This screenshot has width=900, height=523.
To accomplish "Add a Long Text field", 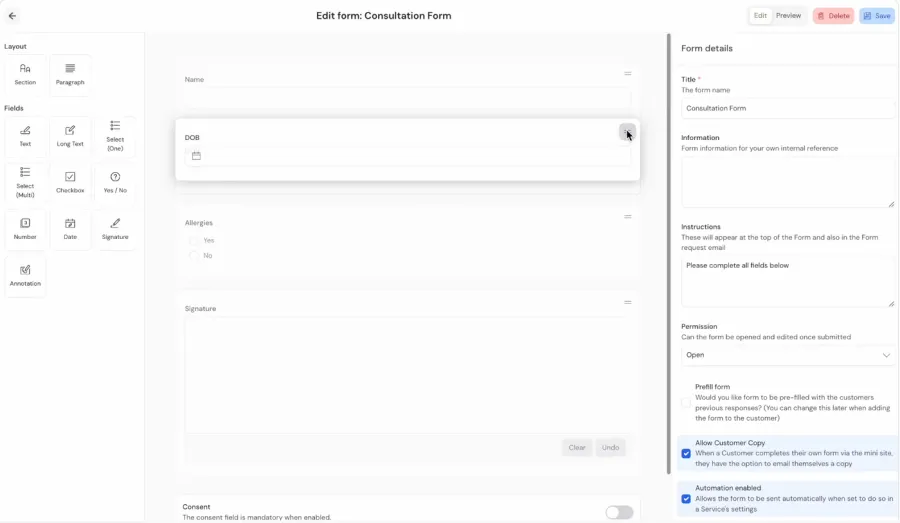I will (70, 136).
